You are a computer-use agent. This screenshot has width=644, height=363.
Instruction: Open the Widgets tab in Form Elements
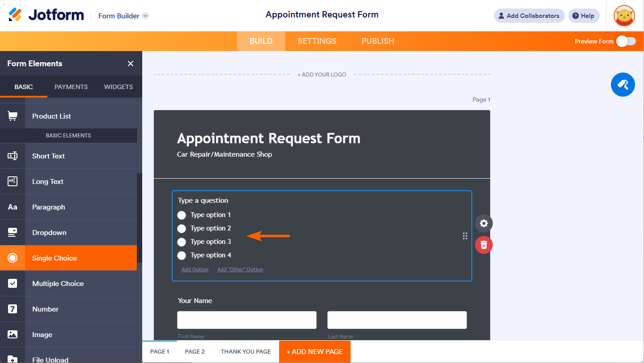[x=118, y=87]
